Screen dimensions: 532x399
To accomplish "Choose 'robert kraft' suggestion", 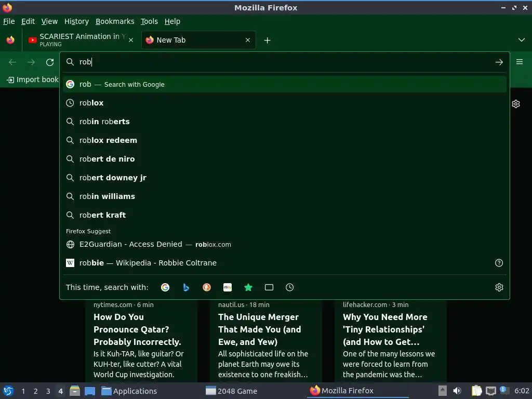I will pos(284,215).
